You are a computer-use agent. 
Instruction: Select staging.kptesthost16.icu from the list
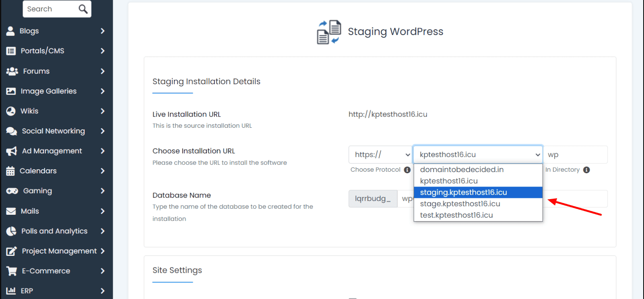tap(464, 193)
